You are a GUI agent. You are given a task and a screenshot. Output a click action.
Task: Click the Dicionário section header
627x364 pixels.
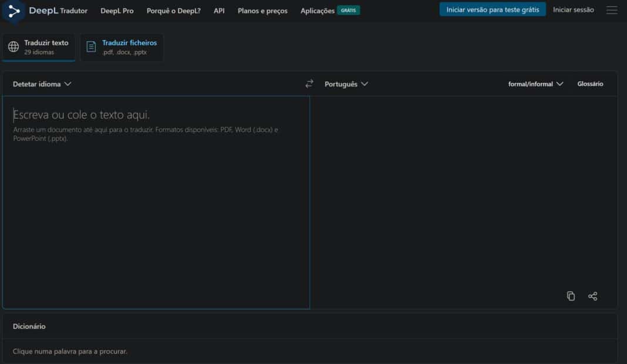click(x=29, y=326)
